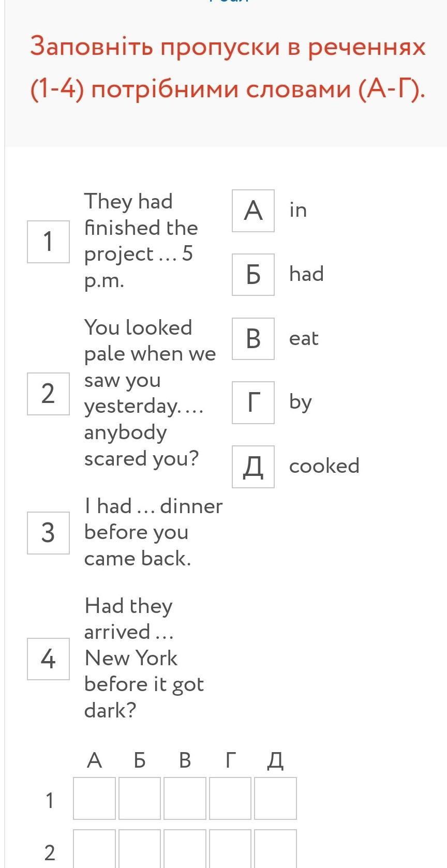Viewport: 447px width, 868px height.
Task: Select row 1 box under column Д
Action: tap(275, 798)
